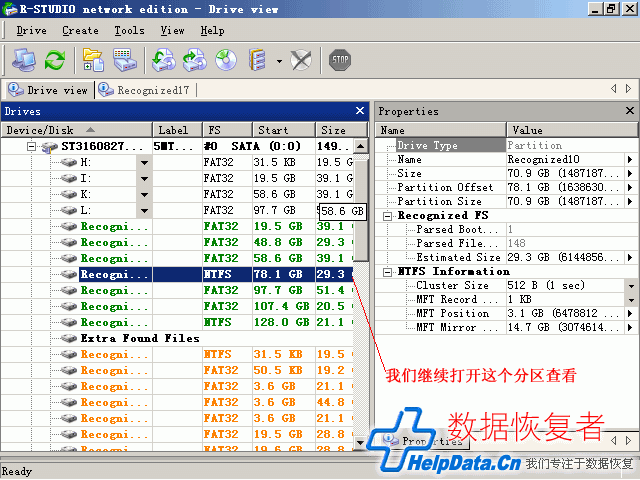Image resolution: width=640 pixels, height=480 pixels.
Task: Switch to the Drive view tab
Action: pyautogui.click(x=48, y=90)
